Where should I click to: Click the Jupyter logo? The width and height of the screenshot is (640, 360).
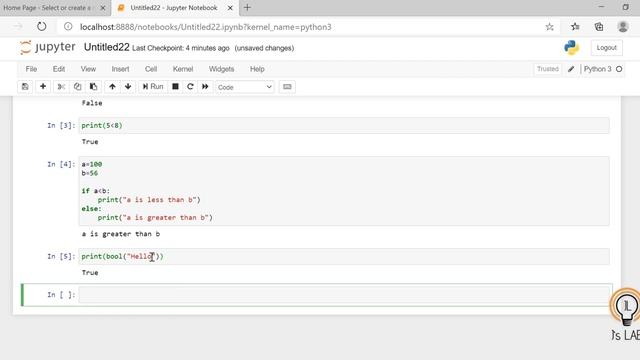[x=47, y=47]
